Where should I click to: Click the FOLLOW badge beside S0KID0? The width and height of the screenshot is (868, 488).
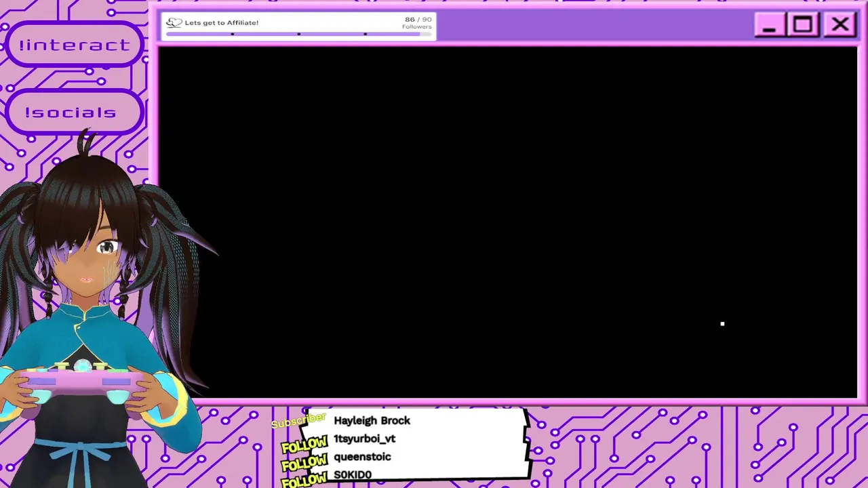pos(304,480)
